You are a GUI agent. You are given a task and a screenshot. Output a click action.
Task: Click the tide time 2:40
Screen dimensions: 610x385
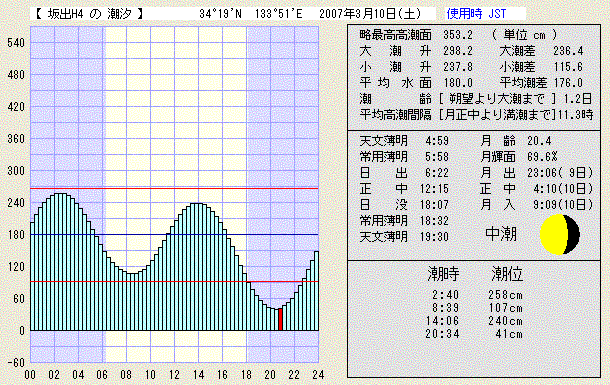445,295
